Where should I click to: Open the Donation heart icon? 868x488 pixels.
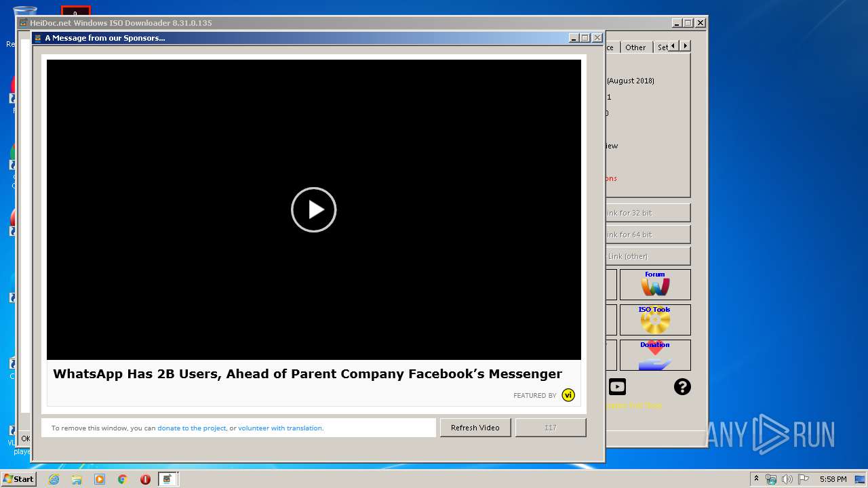pyautogui.click(x=655, y=355)
